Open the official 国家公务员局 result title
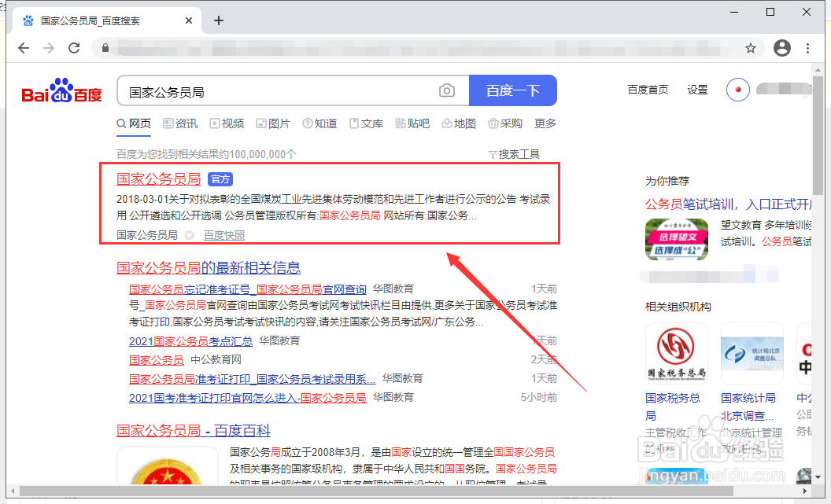 click(158, 179)
